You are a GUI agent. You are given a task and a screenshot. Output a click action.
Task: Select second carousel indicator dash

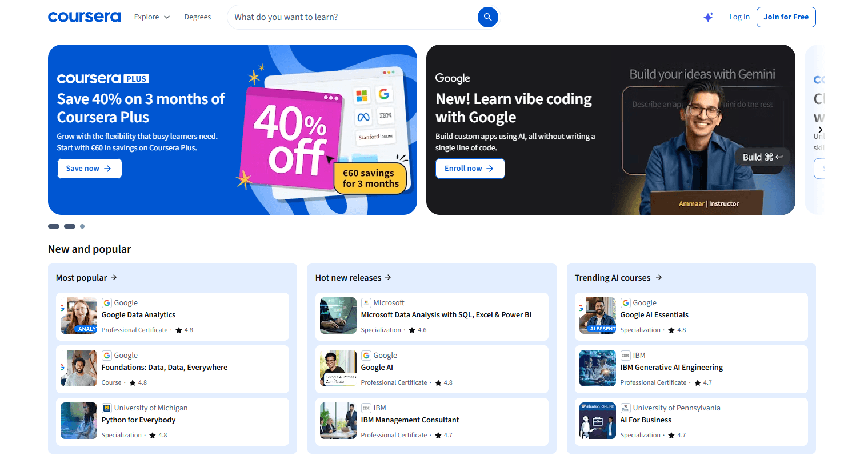point(70,226)
